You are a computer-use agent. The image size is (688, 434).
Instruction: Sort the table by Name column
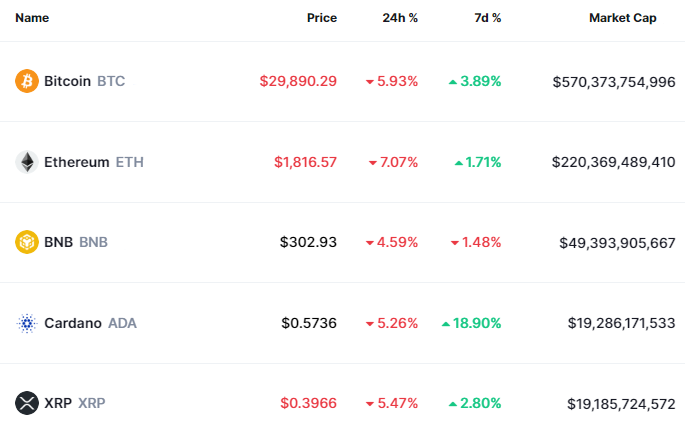pyautogui.click(x=32, y=18)
